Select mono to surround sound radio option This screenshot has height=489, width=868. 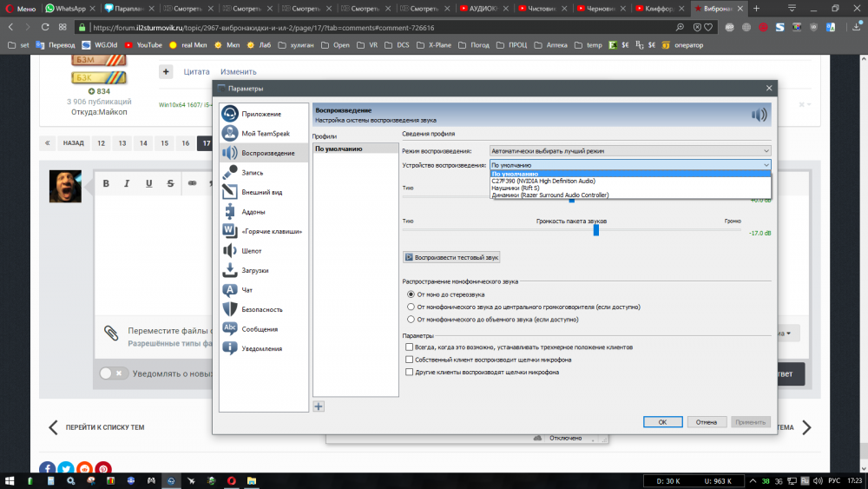[x=411, y=319]
